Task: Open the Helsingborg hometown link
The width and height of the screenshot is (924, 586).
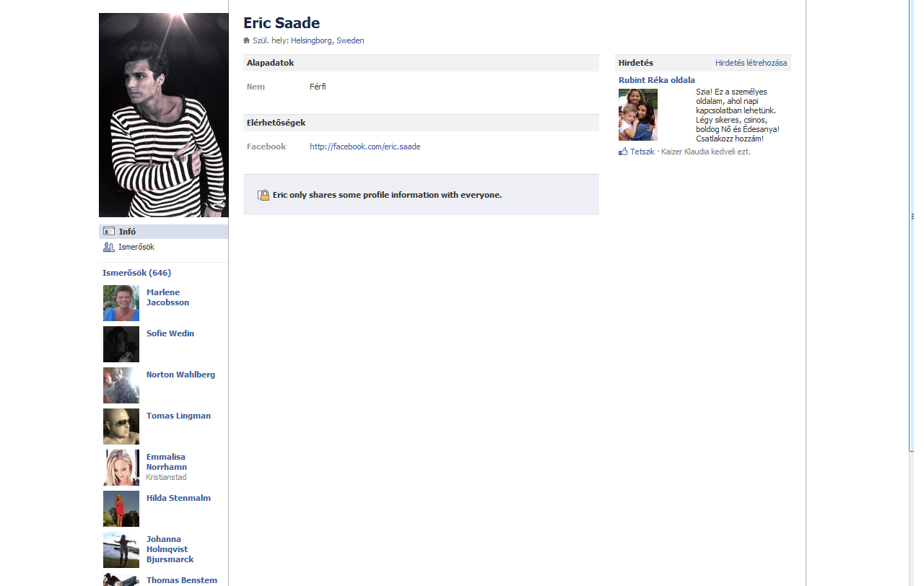Action: 311,40
